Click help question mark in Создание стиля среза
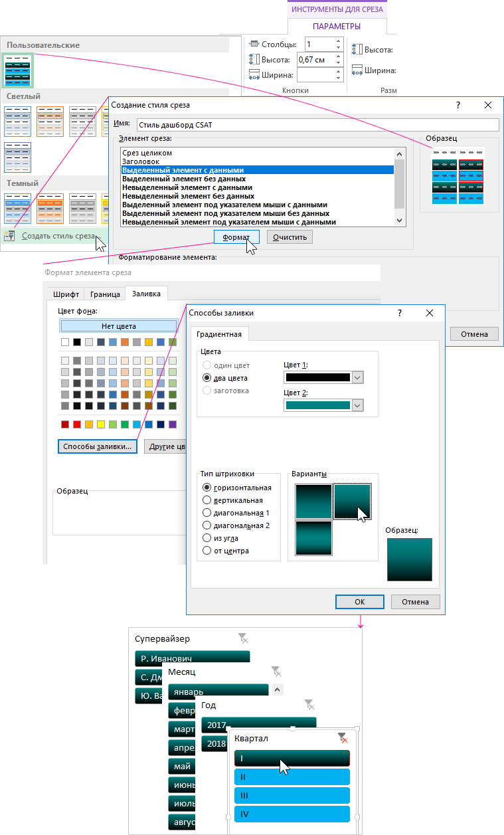This screenshot has height=835, width=504. coord(458,105)
